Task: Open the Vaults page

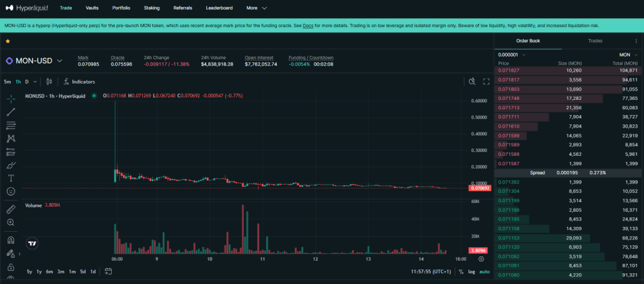Action: tap(91, 8)
